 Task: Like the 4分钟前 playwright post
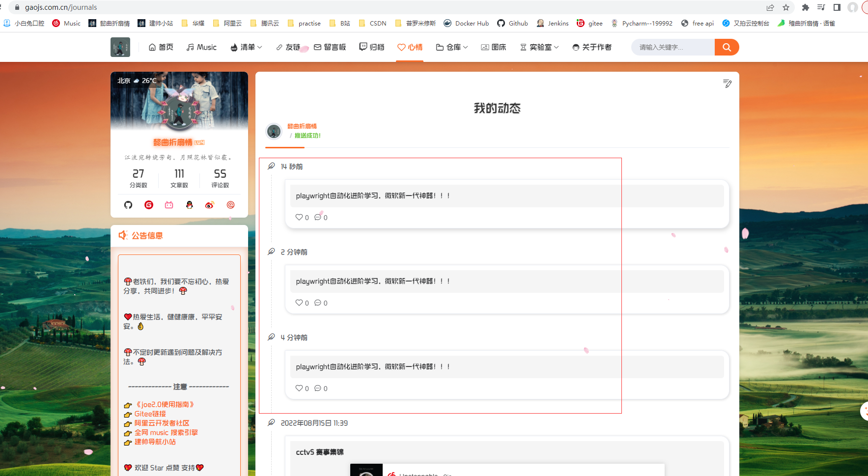click(x=300, y=388)
